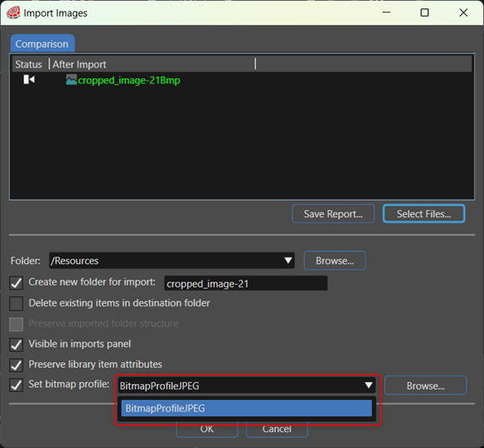The height and width of the screenshot is (448, 484).
Task: Uncheck Set bitmap profile option
Action: 16,385
